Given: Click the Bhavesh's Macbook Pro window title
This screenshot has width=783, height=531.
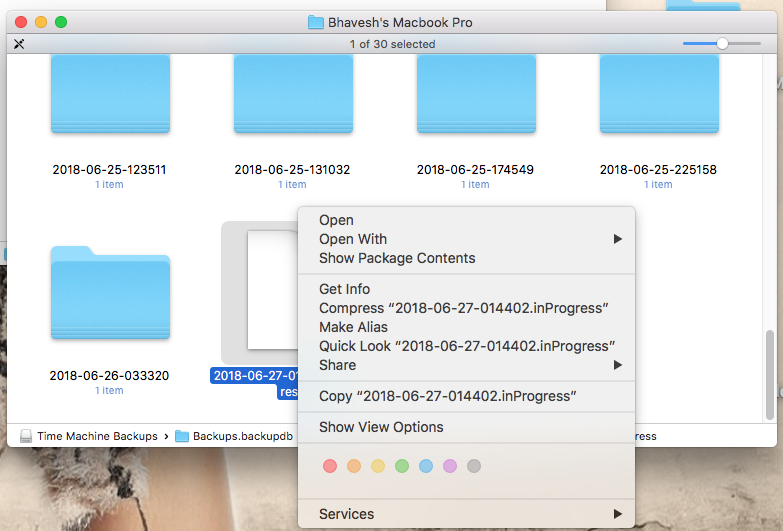Looking at the screenshot, I should click(400, 22).
